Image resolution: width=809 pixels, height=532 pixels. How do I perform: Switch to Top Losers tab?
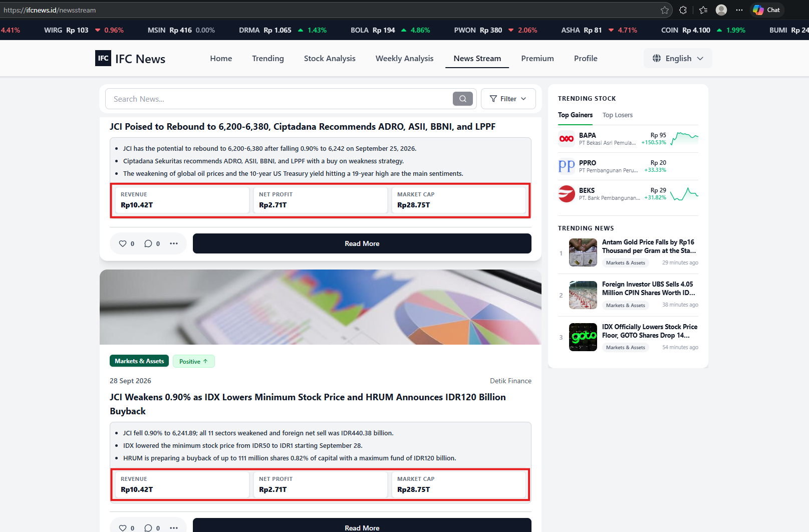tap(617, 115)
